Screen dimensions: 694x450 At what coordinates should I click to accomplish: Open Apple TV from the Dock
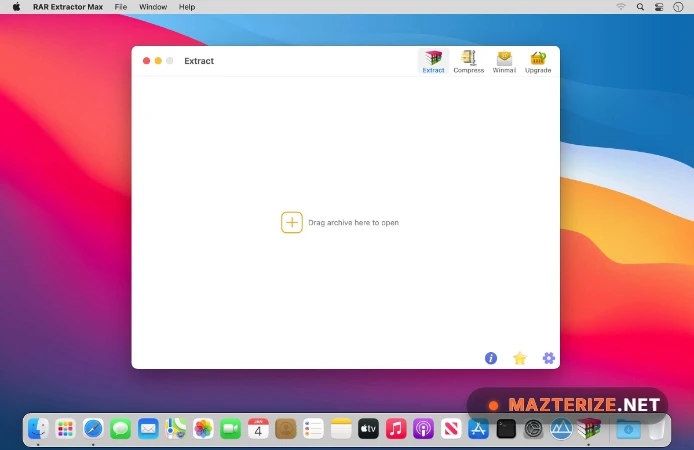(368, 429)
